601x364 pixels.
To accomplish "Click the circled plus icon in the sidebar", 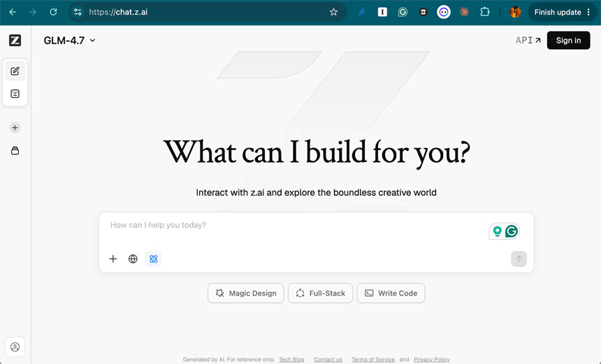I will [x=15, y=128].
